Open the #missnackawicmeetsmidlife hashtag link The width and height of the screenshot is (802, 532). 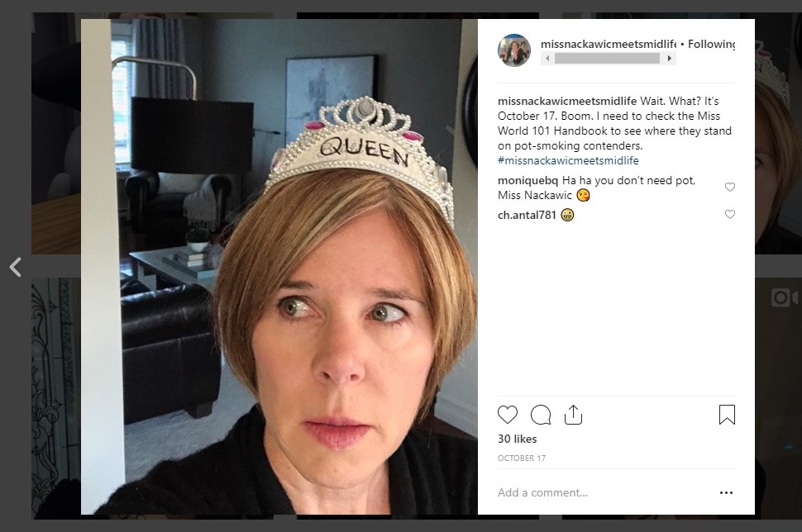point(568,160)
